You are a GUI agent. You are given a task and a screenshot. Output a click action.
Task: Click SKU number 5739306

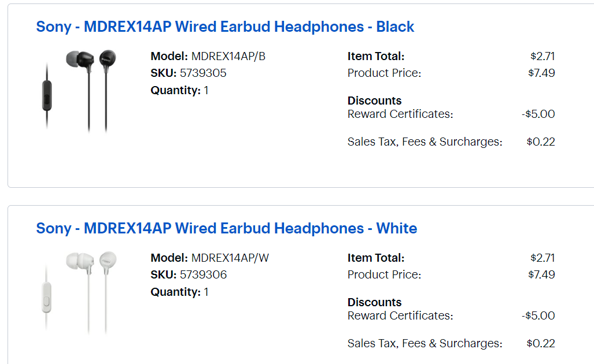tap(203, 274)
